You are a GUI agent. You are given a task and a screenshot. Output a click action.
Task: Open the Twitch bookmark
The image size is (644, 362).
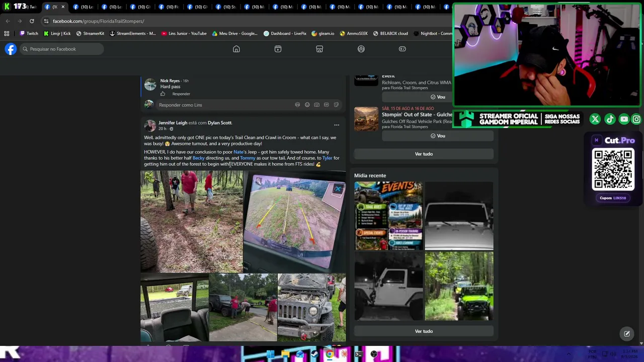click(29, 34)
